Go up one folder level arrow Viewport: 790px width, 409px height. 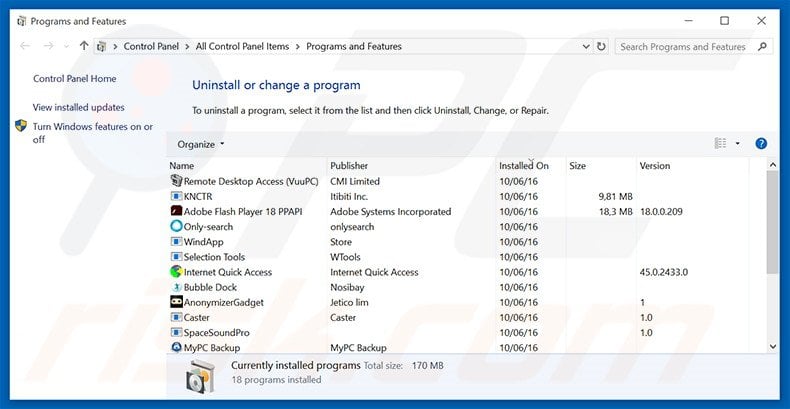pos(84,46)
